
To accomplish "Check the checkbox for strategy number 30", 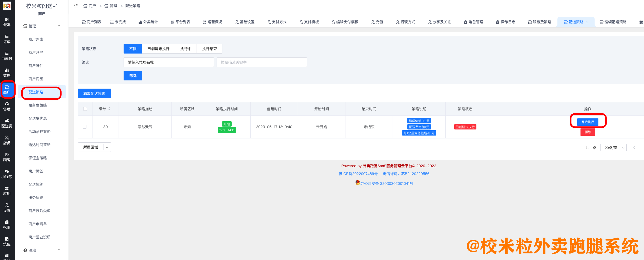I will click(85, 127).
